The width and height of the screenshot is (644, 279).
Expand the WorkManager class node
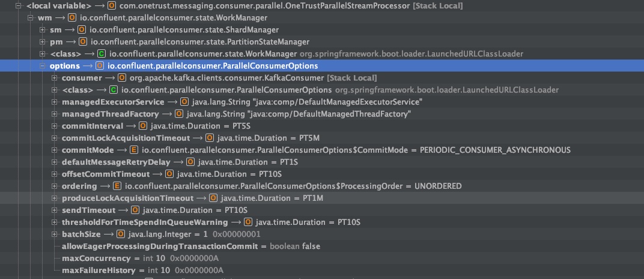point(42,54)
